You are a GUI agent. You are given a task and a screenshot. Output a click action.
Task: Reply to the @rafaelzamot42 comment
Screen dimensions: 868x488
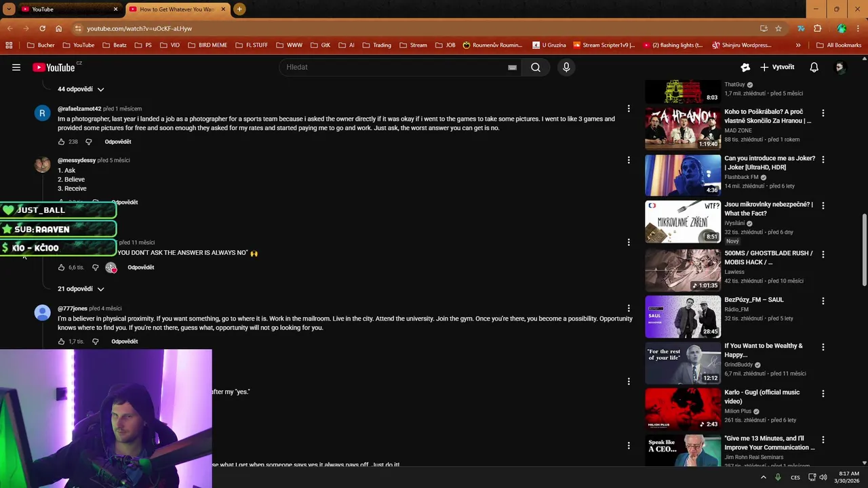coord(118,142)
